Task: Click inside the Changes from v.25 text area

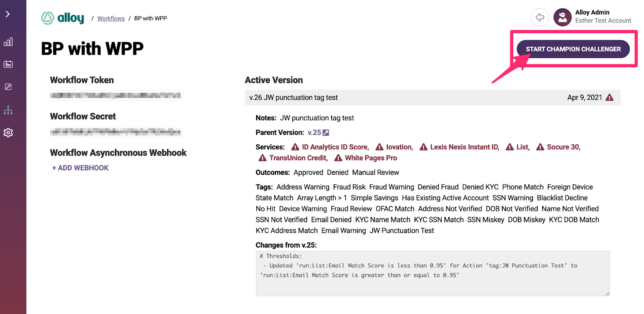Action: point(433,273)
